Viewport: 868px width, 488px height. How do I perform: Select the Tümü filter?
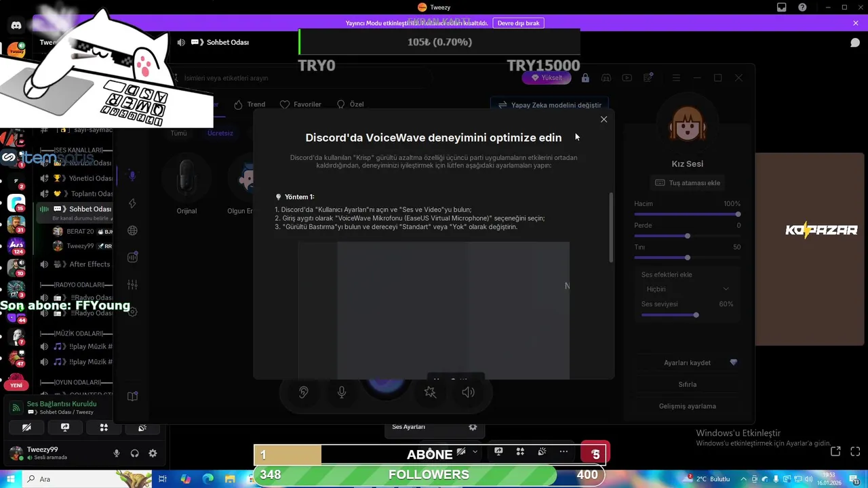[178, 133]
